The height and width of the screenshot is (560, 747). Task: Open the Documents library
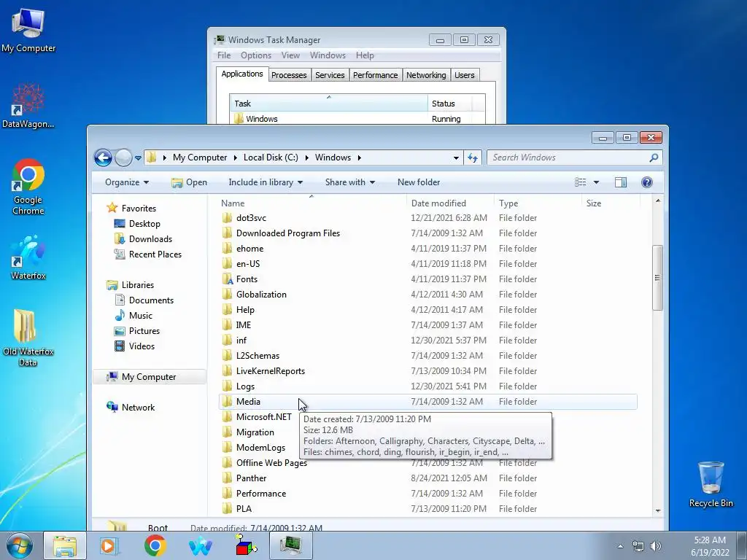click(x=151, y=300)
